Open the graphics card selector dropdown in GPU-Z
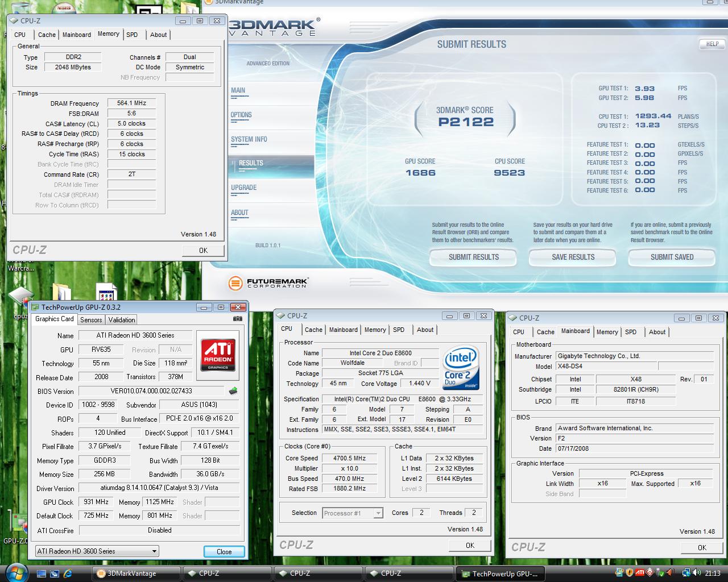The image size is (728, 582). point(97,551)
